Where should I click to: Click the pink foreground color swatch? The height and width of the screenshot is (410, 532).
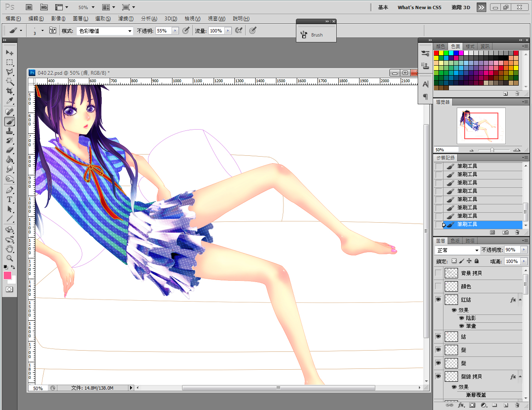[7, 275]
